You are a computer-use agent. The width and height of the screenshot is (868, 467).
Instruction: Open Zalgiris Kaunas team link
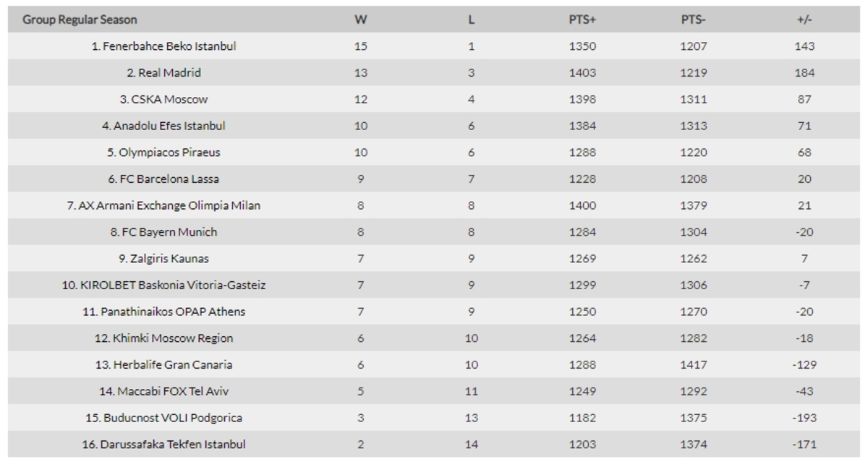click(164, 259)
